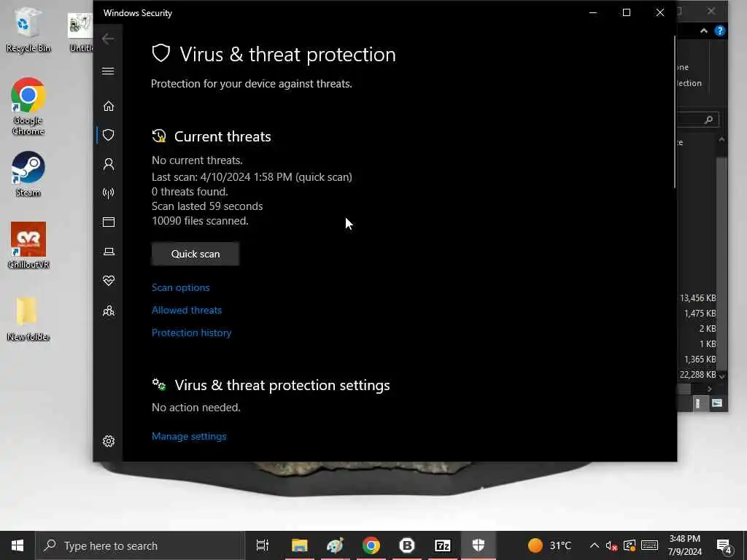
Task: Start a Quick scan
Action: 196,254
